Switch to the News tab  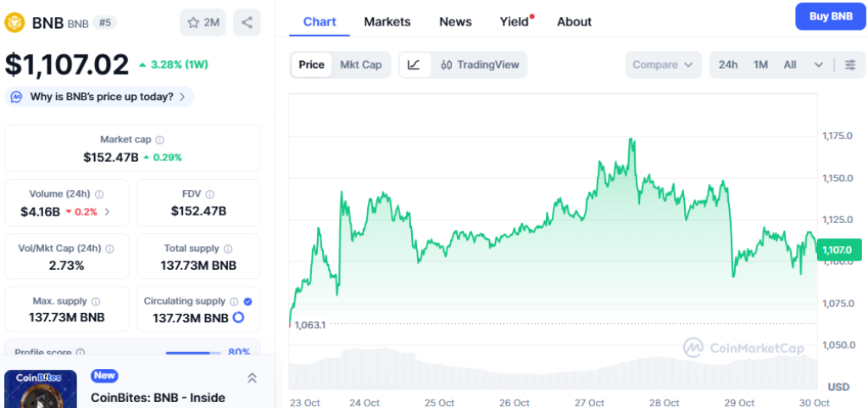pyautogui.click(x=455, y=22)
